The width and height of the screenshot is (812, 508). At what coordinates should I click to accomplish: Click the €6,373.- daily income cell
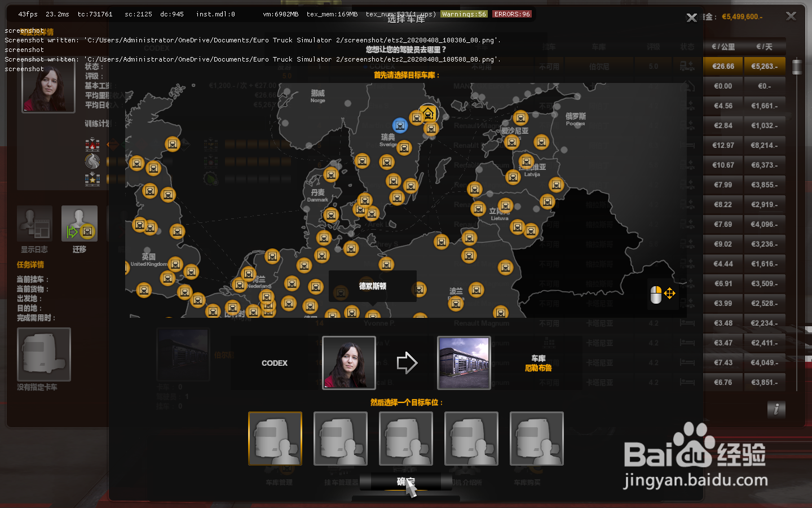click(x=765, y=165)
